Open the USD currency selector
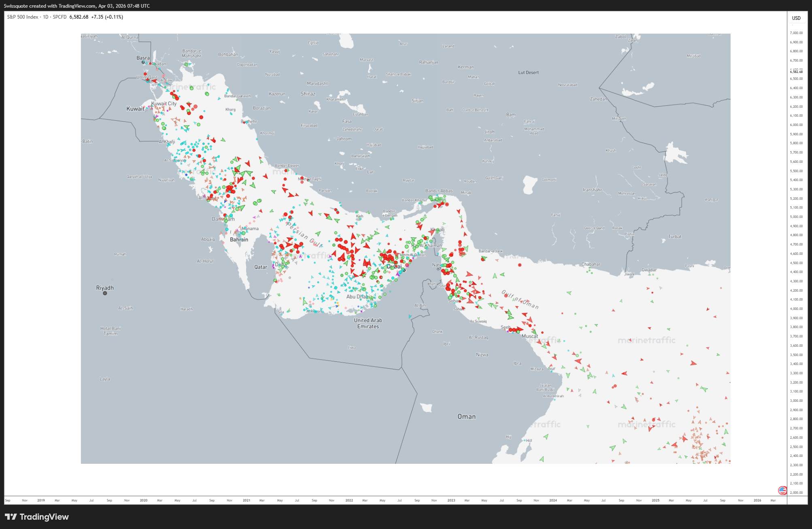Image resolution: width=812 pixels, height=529 pixels. point(796,18)
